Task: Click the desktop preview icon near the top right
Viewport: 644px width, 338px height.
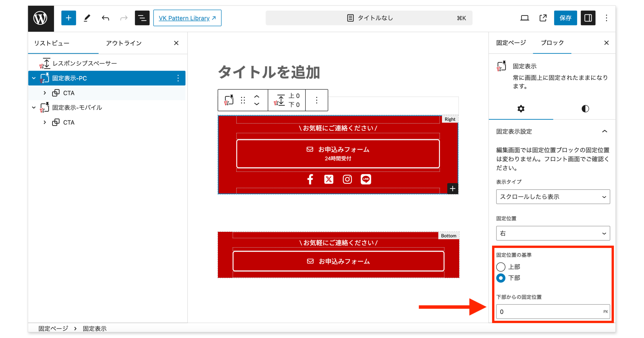Action: 525,18
